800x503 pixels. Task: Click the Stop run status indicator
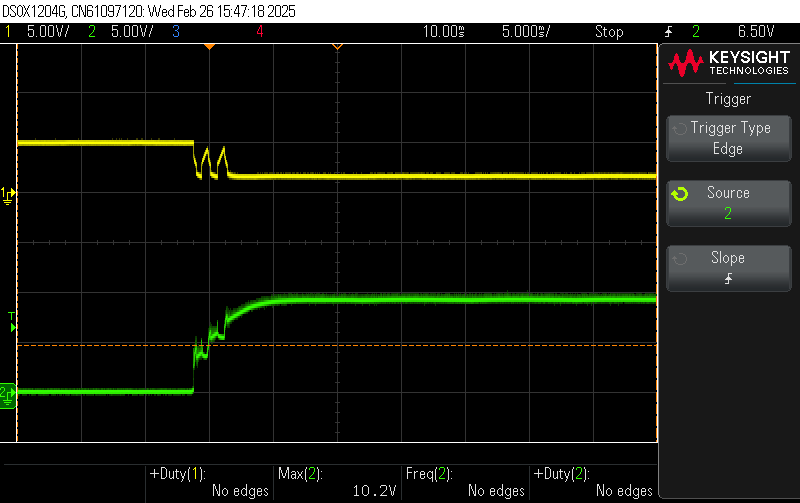click(609, 32)
